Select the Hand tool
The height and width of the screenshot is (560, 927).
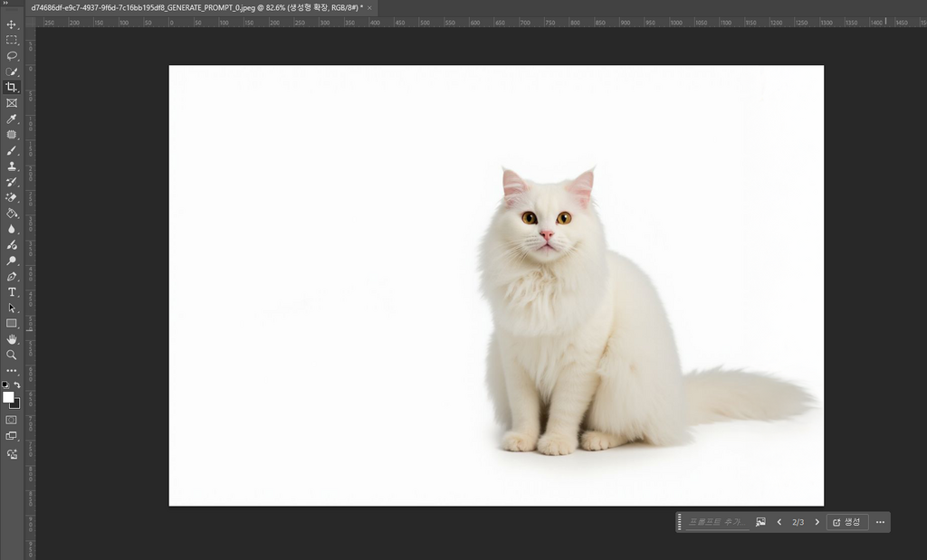(11, 339)
